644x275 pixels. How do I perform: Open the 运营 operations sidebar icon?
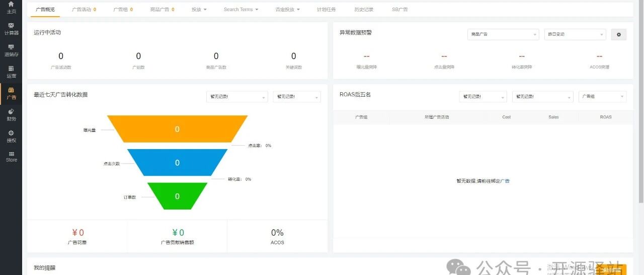pyautogui.click(x=11, y=72)
